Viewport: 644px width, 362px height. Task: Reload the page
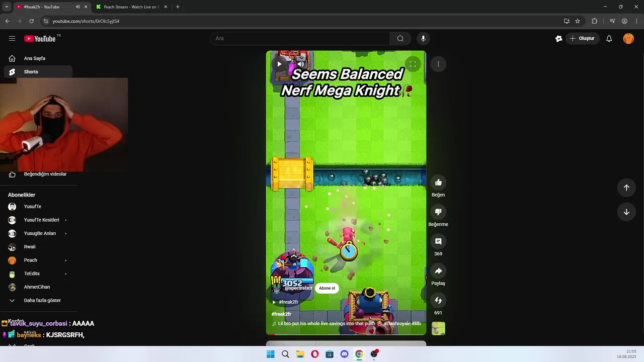pos(31,21)
